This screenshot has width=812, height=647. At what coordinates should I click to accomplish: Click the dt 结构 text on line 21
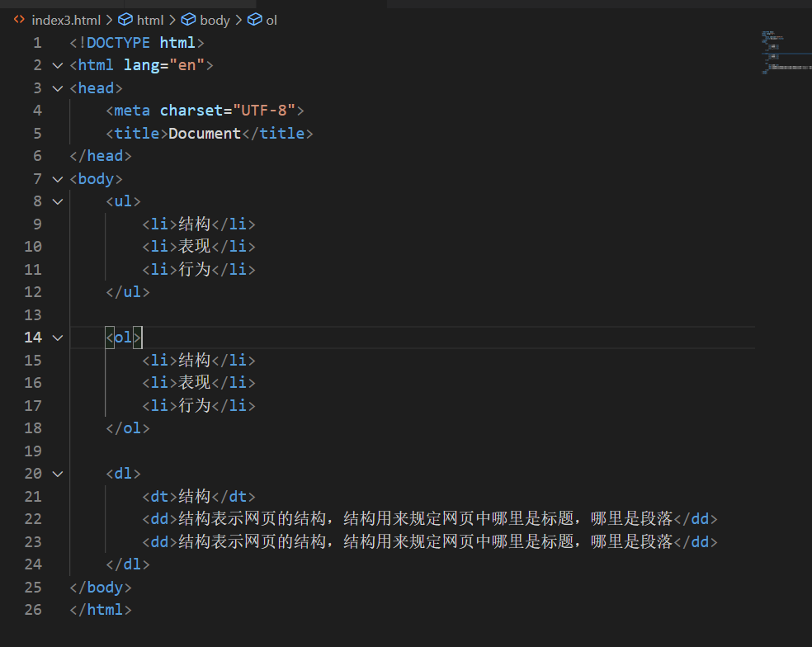(x=194, y=496)
